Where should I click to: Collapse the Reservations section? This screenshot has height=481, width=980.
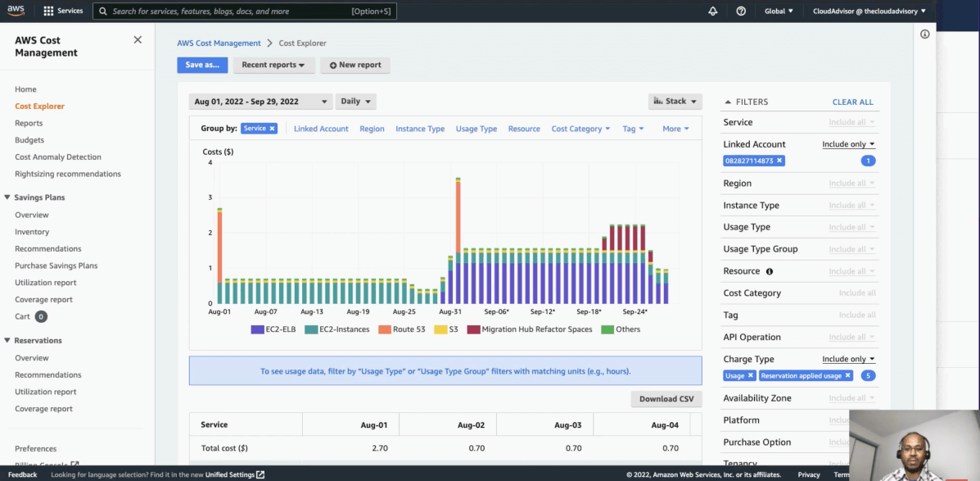7,341
